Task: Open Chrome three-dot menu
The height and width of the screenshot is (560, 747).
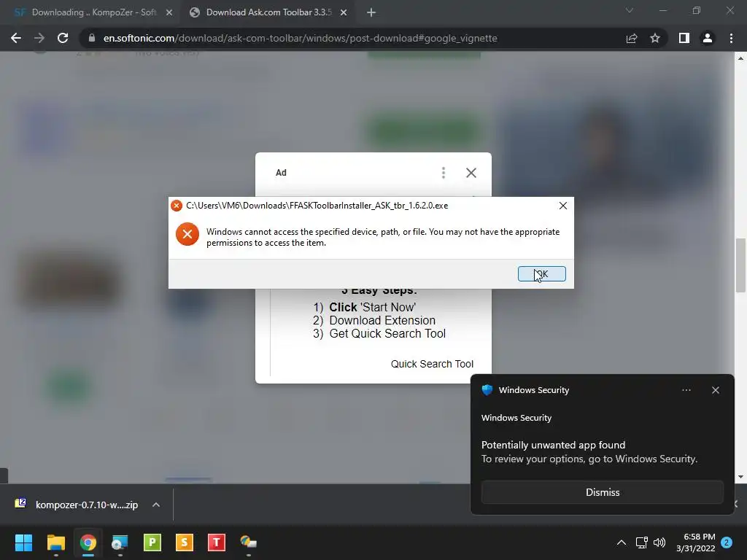Action: click(731, 38)
